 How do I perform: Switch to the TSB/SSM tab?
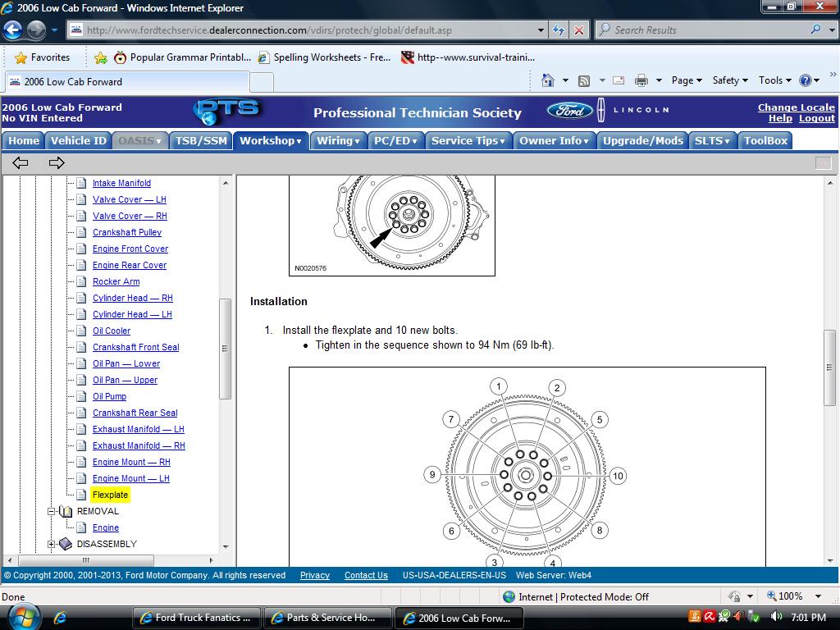tap(201, 141)
